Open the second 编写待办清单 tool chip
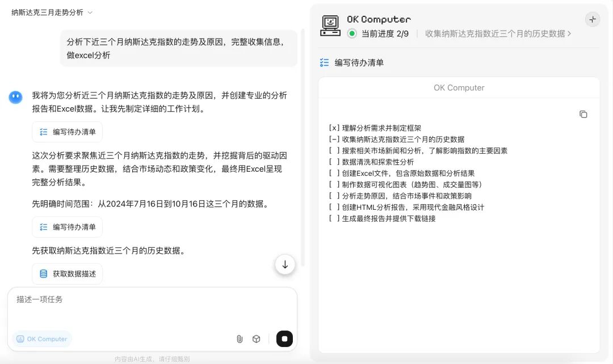The width and height of the screenshot is (613, 364). coord(67,227)
